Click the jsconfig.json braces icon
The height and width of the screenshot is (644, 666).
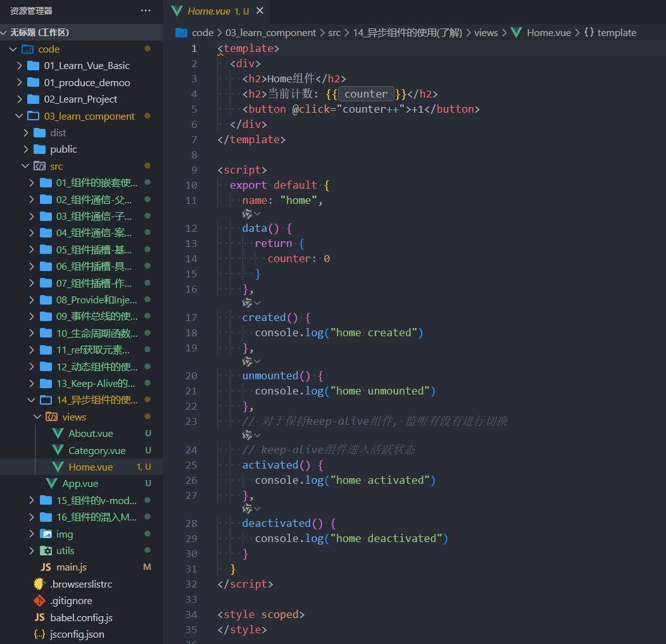tap(39, 635)
